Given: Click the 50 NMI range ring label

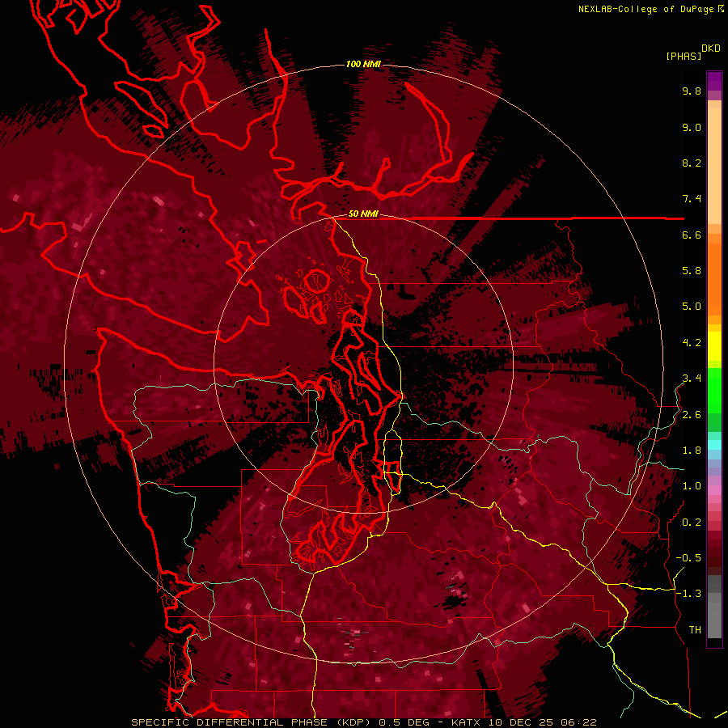Looking at the screenshot, I should (x=363, y=214).
